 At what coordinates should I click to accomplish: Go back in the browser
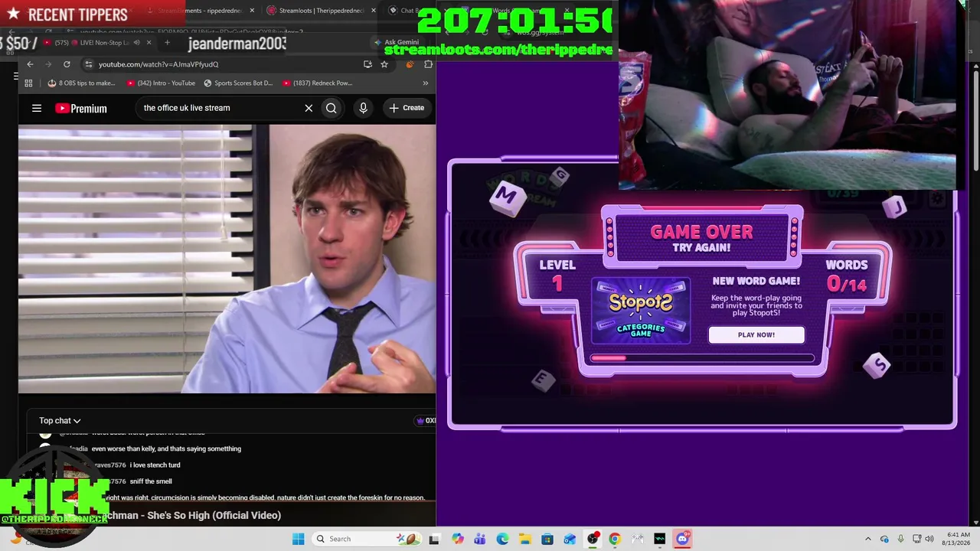point(30,64)
